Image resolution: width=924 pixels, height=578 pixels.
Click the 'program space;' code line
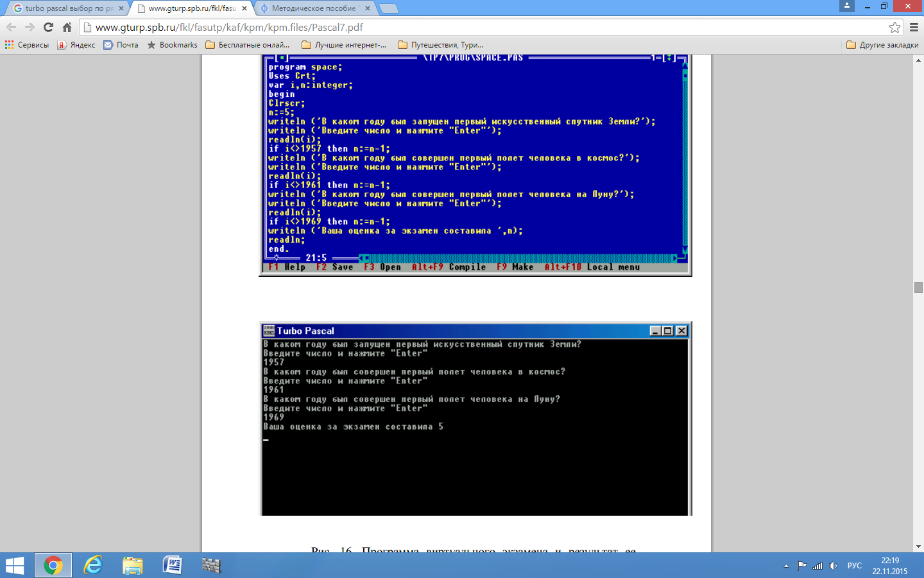305,67
